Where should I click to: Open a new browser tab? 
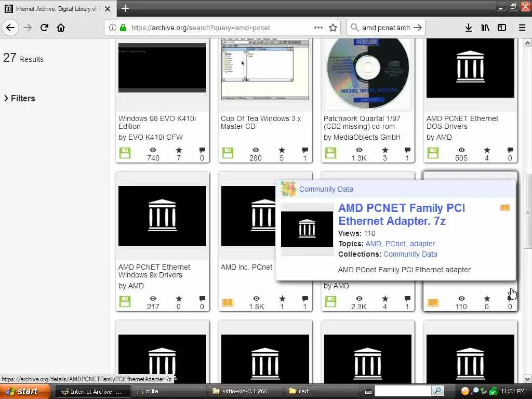tap(125, 8)
